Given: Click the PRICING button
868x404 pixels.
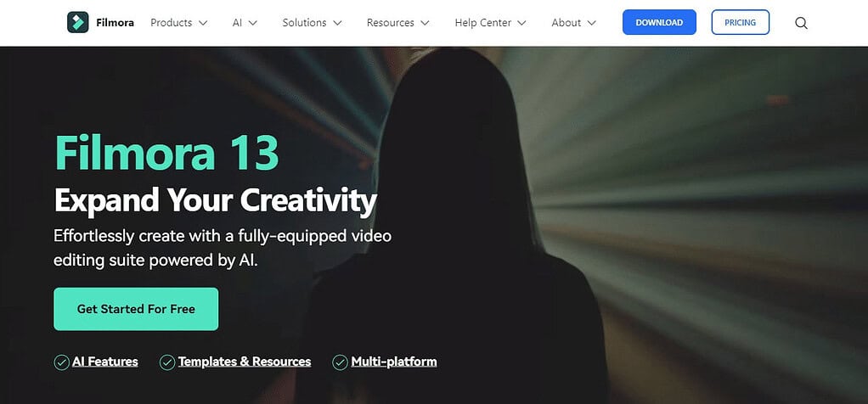Looking at the screenshot, I should point(740,22).
